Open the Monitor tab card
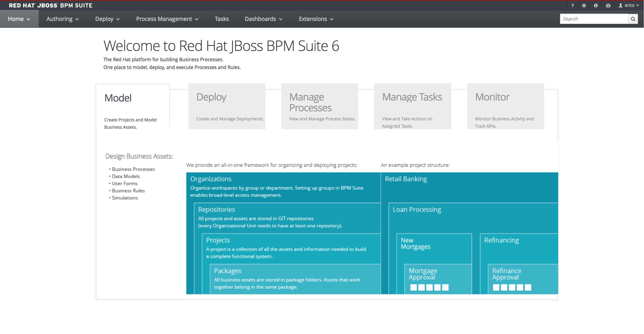The image size is (644, 334). click(x=505, y=106)
